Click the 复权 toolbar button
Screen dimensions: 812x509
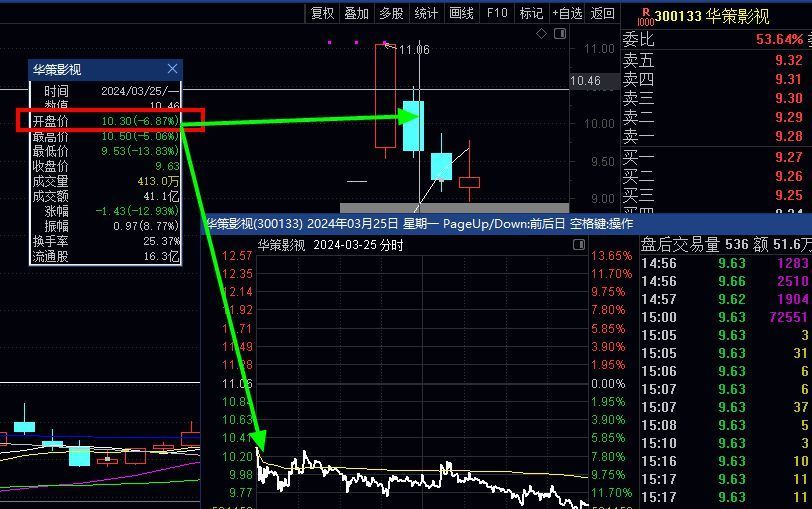(322, 13)
